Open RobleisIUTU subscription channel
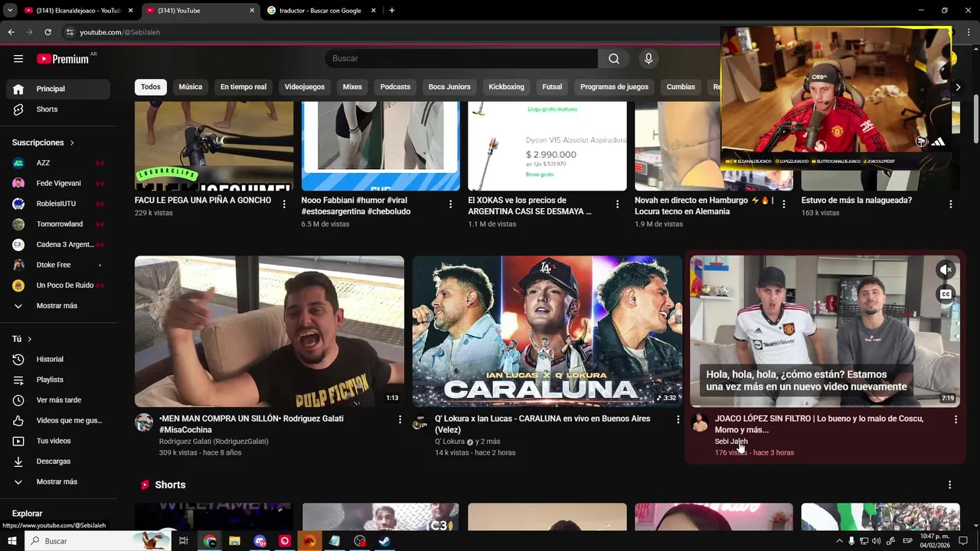This screenshot has width=980, height=551. point(58,204)
